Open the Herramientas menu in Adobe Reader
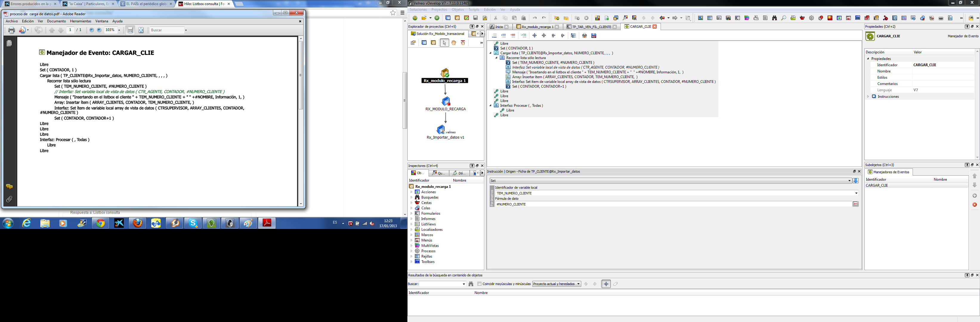 81,21
